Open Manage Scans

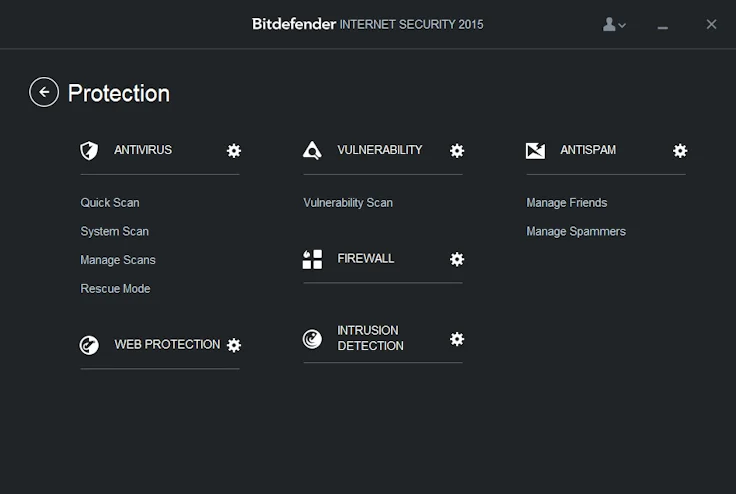coord(118,260)
